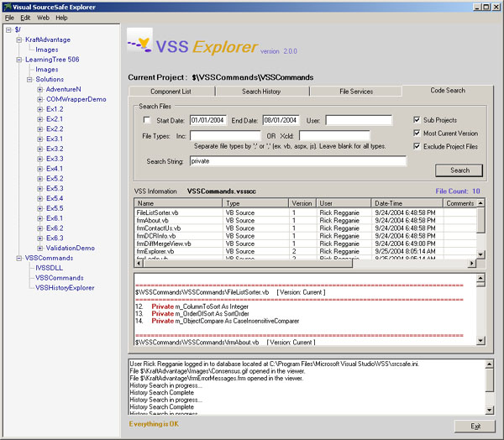Expand the COMWrapperDemo tree node
Image resolution: width=504 pixels, height=440 pixels.
(39, 99)
